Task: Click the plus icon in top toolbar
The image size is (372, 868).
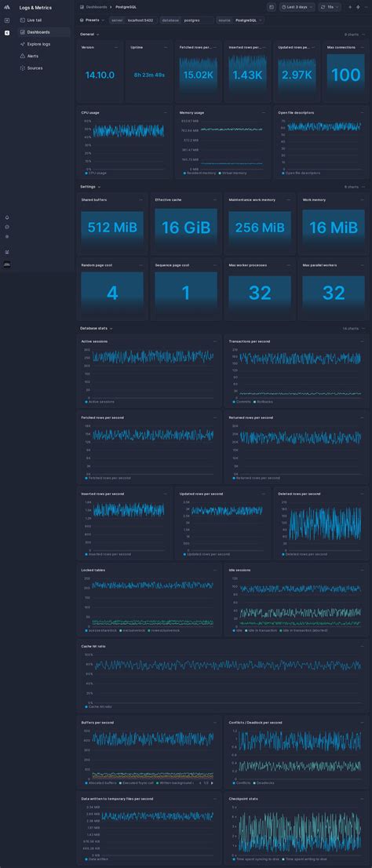Action: tap(350, 7)
